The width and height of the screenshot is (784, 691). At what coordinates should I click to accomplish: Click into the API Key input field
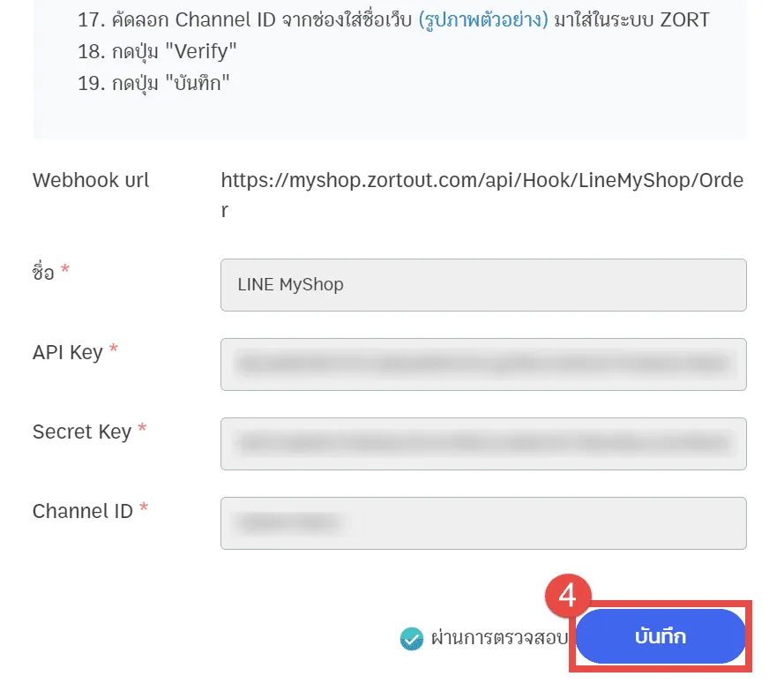pos(483,364)
